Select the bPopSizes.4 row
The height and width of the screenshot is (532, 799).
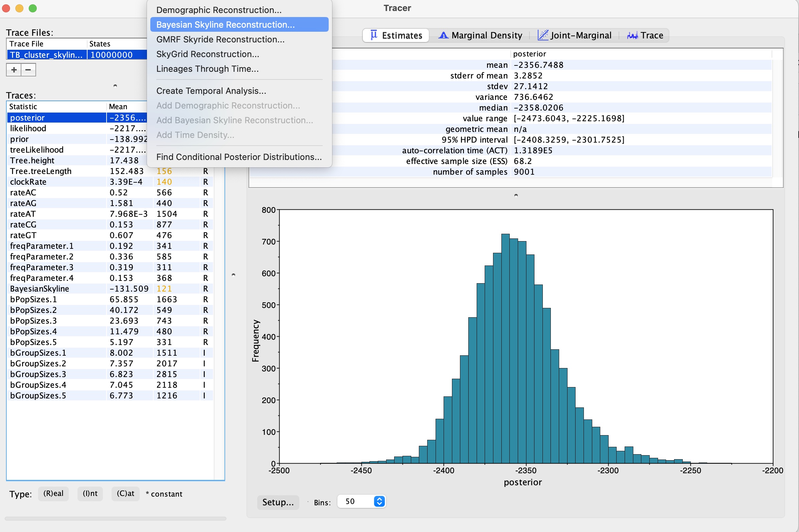coord(110,331)
